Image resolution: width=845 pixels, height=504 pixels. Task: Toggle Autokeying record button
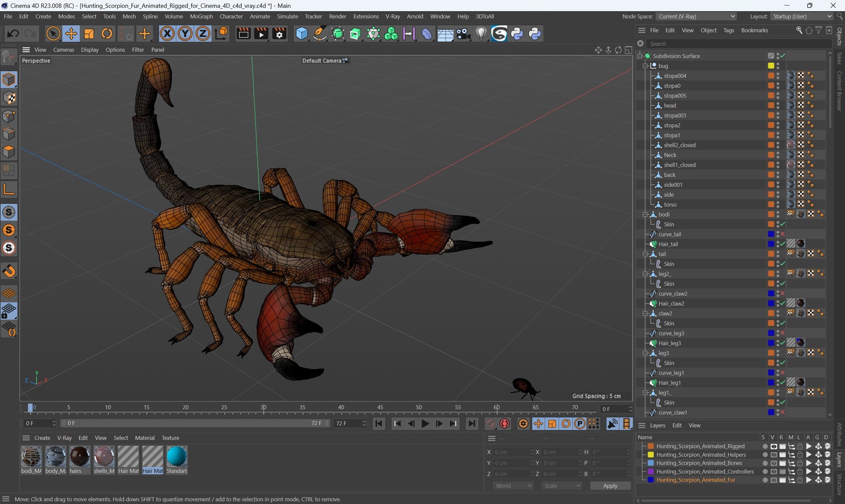[x=505, y=424]
